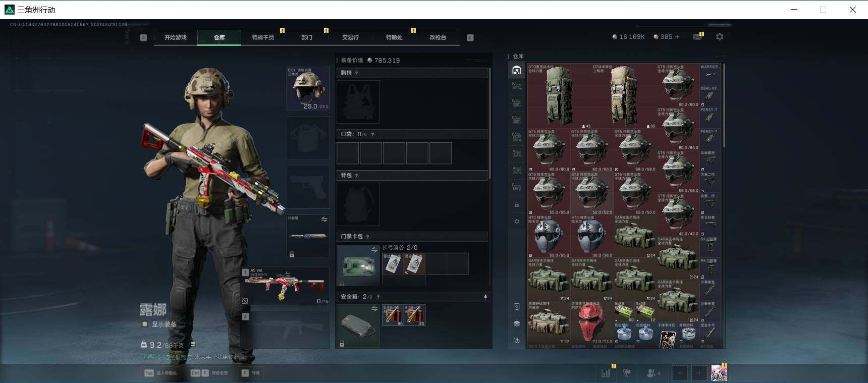The image size is (868, 383).
Task: Switch to the 改枪台 tab
Action: click(438, 37)
